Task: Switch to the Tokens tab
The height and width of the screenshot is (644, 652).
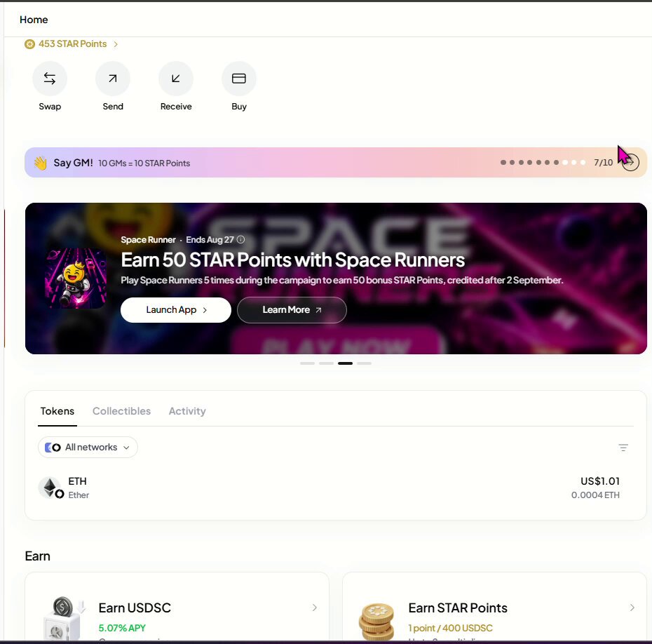Action: pos(57,411)
